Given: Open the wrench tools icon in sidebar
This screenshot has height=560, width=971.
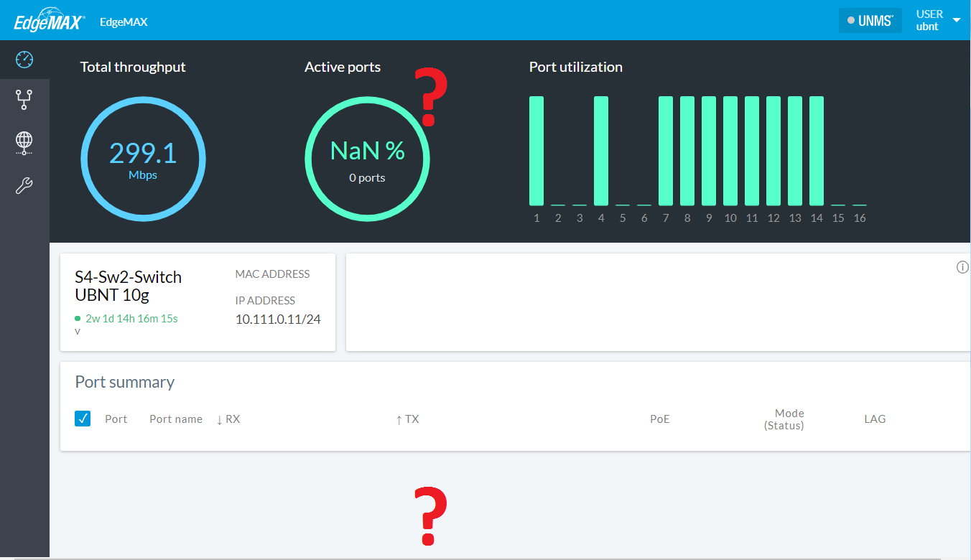Looking at the screenshot, I should pos(24,187).
